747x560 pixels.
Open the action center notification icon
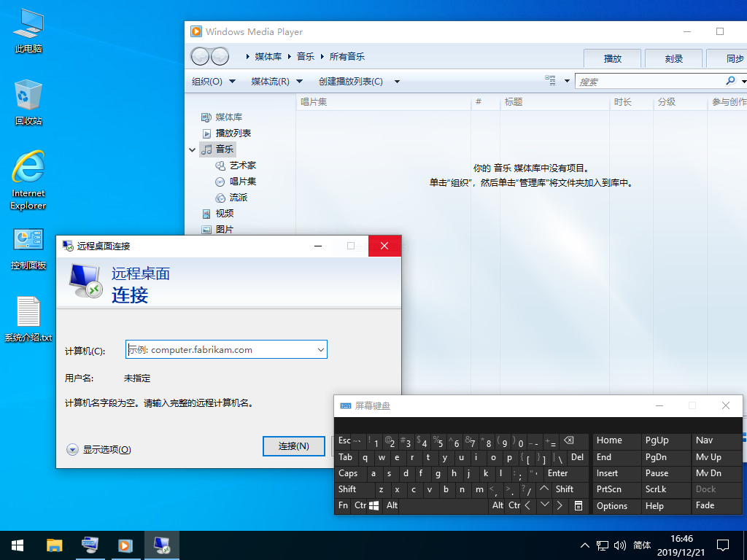(x=723, y=545)
